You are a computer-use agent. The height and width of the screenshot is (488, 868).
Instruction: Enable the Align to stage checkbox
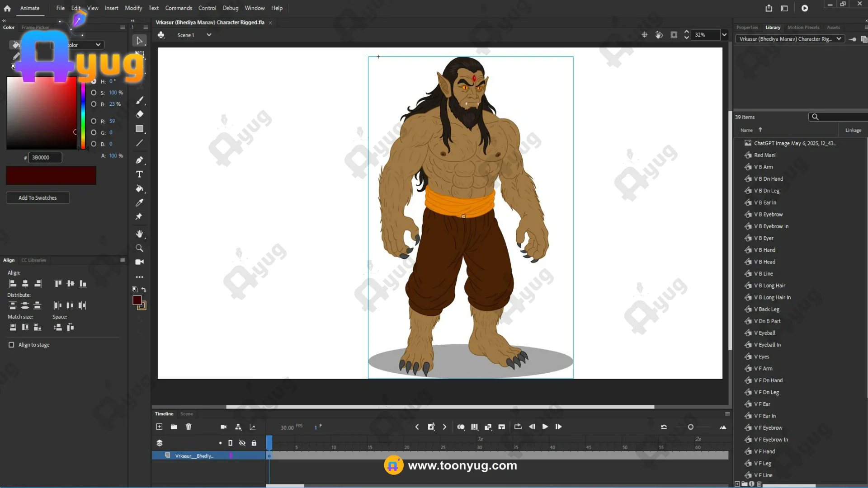click(11, 345)
